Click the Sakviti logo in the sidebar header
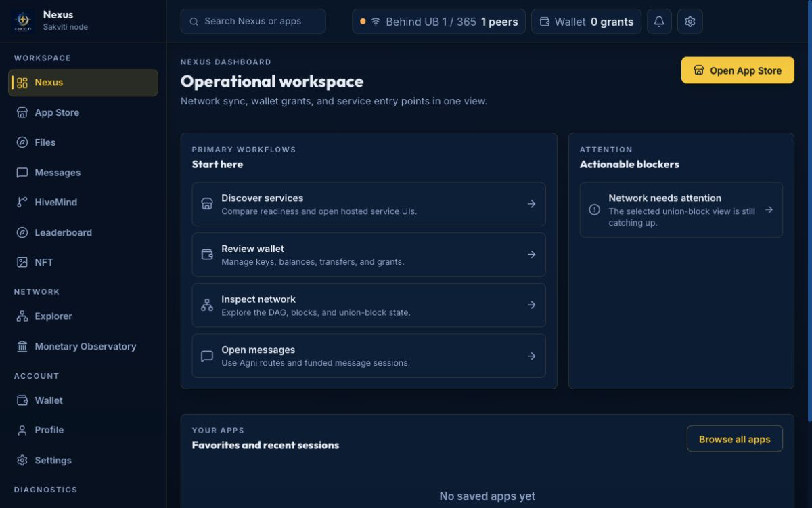 [22, 21]
